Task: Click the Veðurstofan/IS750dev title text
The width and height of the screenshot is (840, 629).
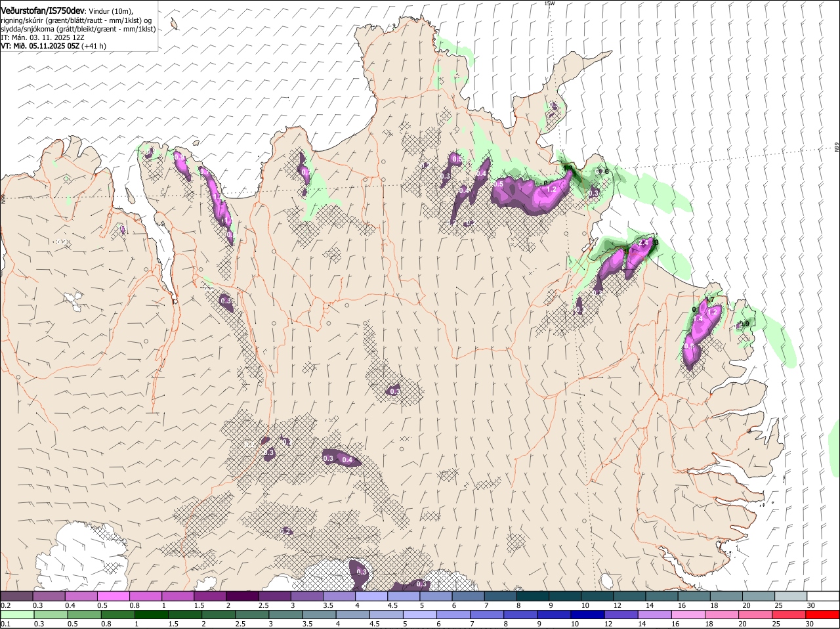Action: [x=43, y=11]
